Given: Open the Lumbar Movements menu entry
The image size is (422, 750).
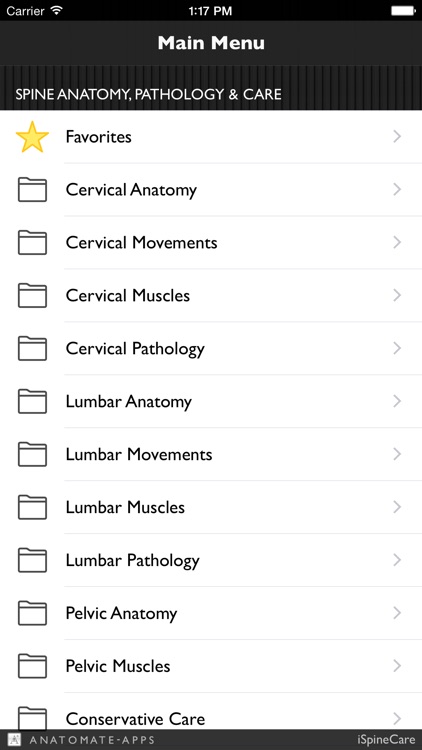Looking at the screenshot, I should [x=211, y=454].
